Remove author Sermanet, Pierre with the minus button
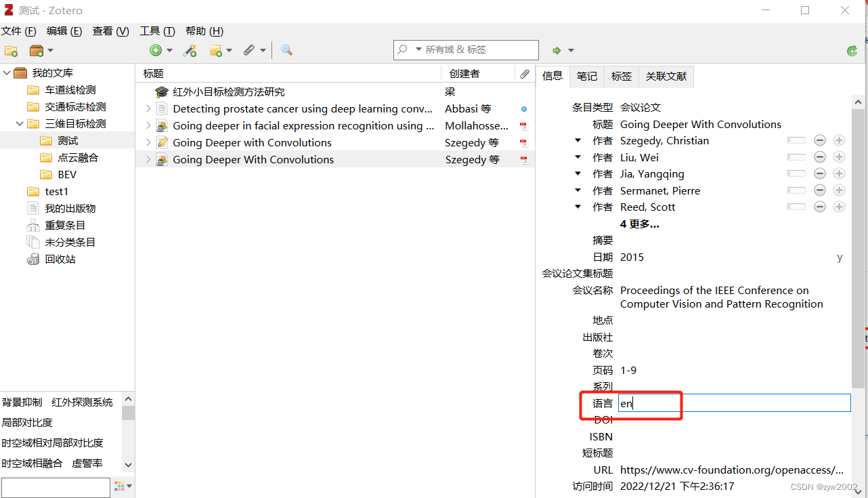The image size is (868, 498). [820, 190]
